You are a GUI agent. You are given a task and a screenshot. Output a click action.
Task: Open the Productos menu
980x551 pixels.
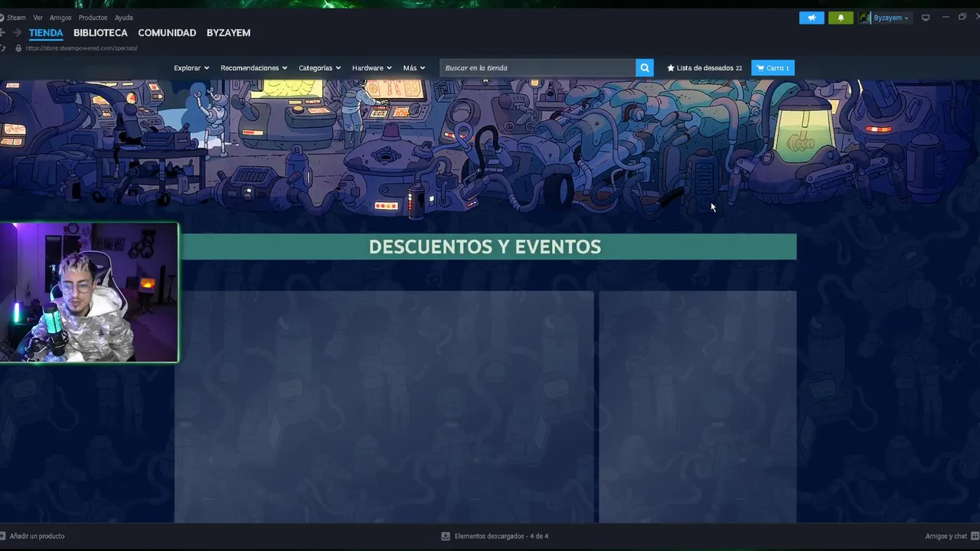coord(93,18)
